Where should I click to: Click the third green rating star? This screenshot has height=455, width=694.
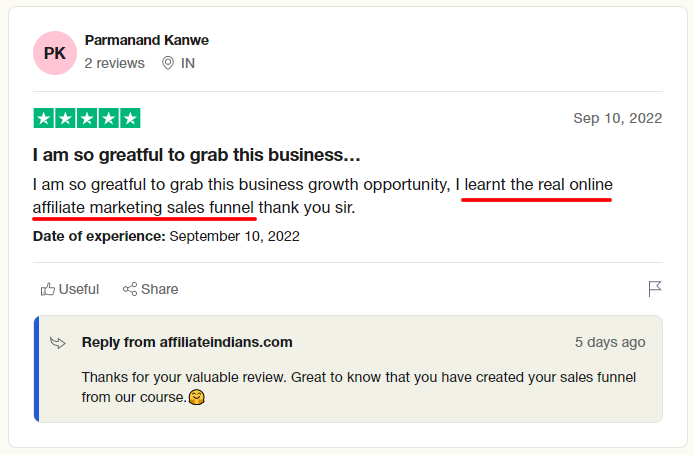(x=87, y=118)
